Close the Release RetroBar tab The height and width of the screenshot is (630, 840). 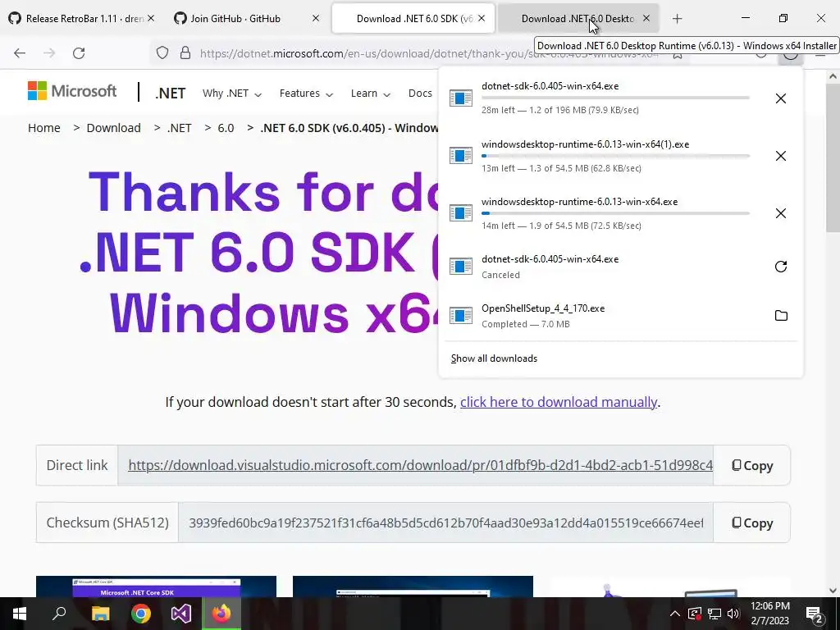(x=151, y=18)
